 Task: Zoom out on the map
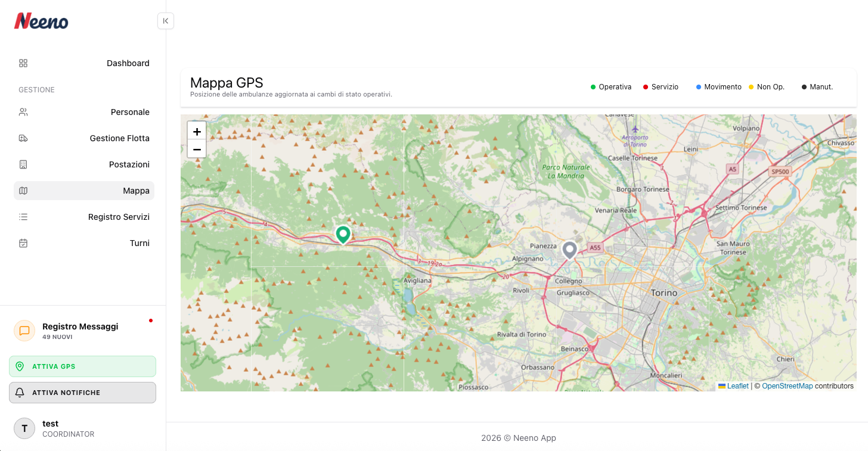[197, 149]
